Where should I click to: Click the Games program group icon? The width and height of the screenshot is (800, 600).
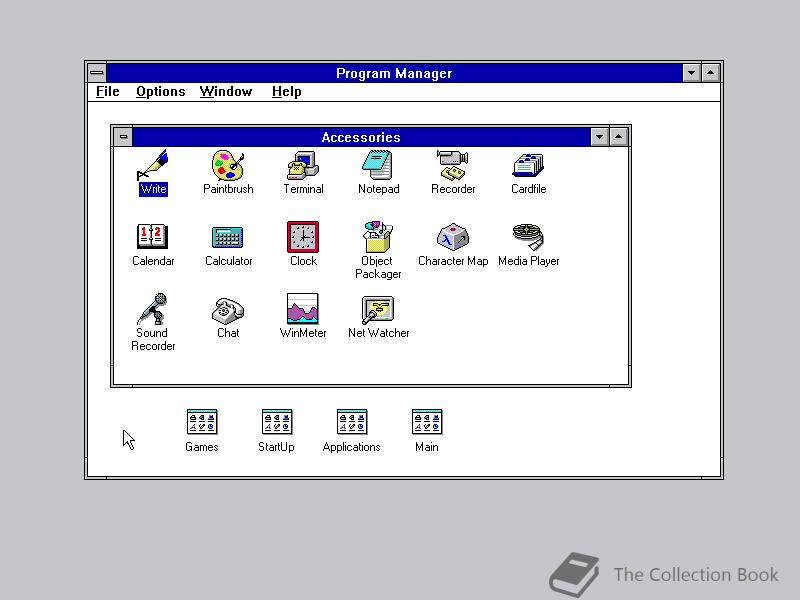[x=202, y=422]
